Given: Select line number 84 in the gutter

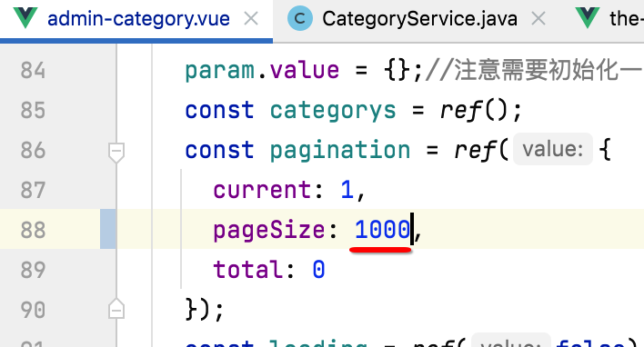Looking at the screenshot, I should (33, 71).
